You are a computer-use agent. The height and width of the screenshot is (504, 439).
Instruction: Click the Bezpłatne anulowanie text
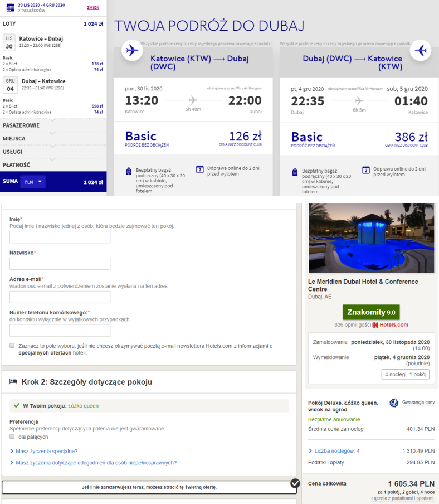334,419
